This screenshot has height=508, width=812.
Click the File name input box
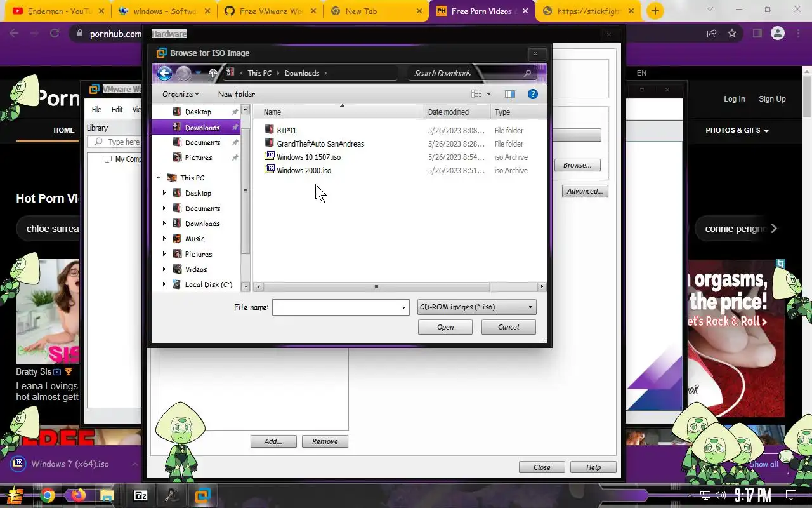(x=336, y=307)
